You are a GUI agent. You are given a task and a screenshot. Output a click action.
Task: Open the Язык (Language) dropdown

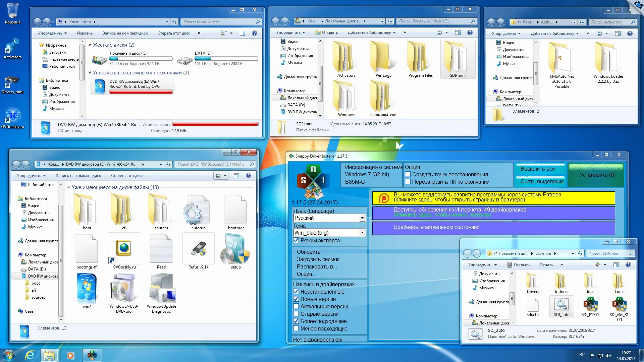pyautogui.click(x=362, y=218)
